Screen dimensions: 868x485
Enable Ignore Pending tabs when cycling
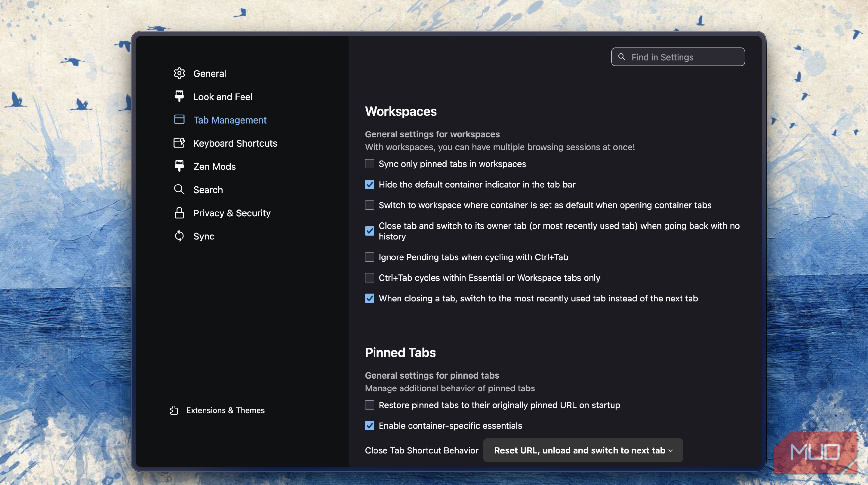click(x=369, y=257)
